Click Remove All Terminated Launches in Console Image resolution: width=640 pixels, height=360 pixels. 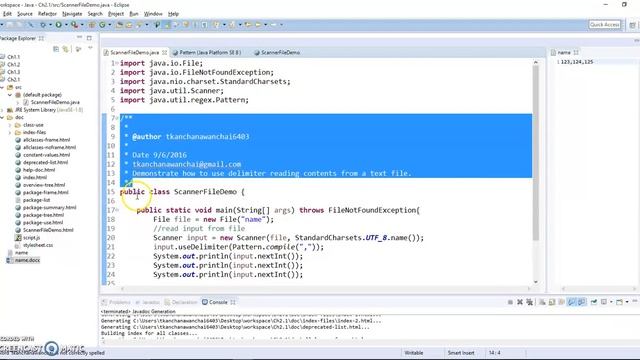(529, 302)
